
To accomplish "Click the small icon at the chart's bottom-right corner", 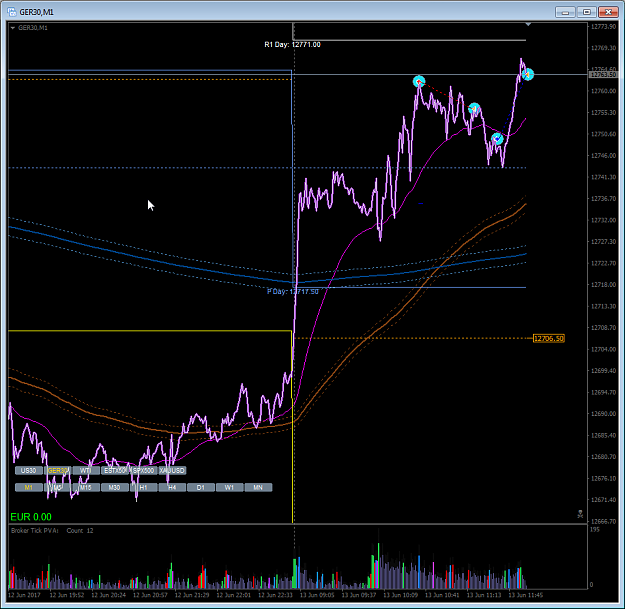I will (x=580, y=514).
